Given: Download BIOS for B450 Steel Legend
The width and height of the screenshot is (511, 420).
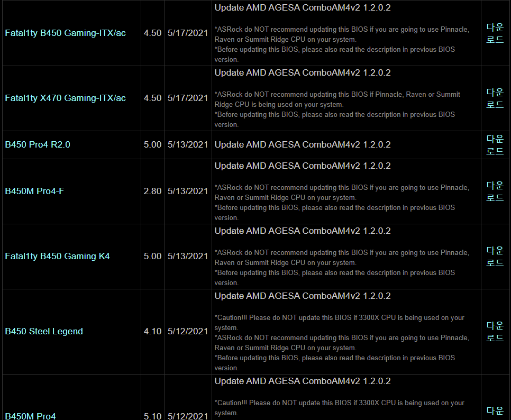Looking at the screenshot, I should coord(495,332).
